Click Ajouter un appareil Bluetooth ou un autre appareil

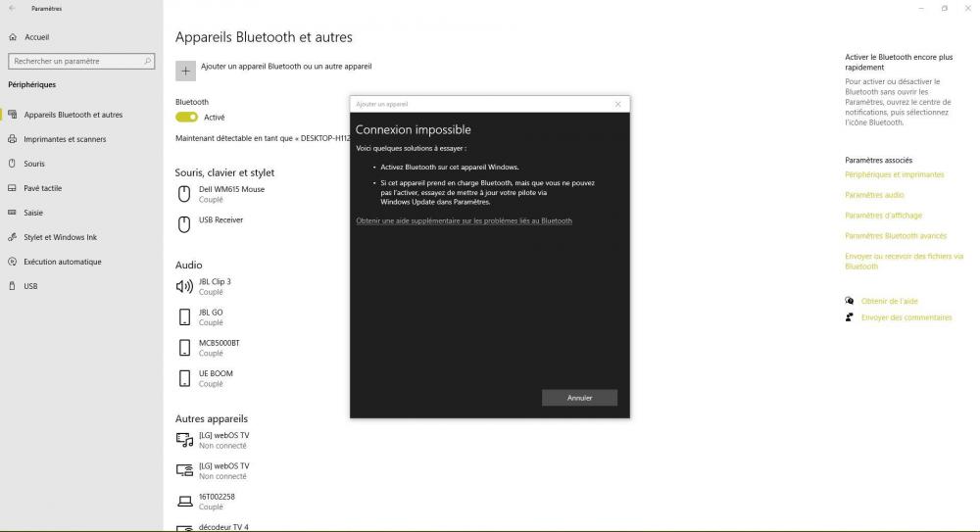(x=286, y=67)
